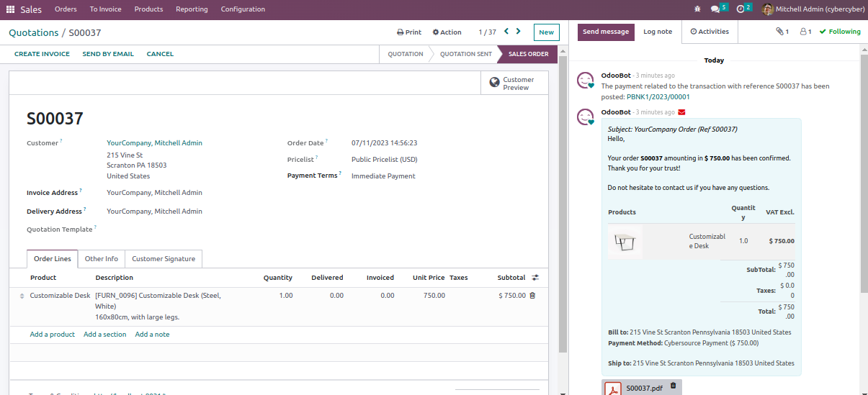This screenshot has width=868, height=395.
Task: Click Add a note link
Action: pyautogui.click(x=152, y=335)
